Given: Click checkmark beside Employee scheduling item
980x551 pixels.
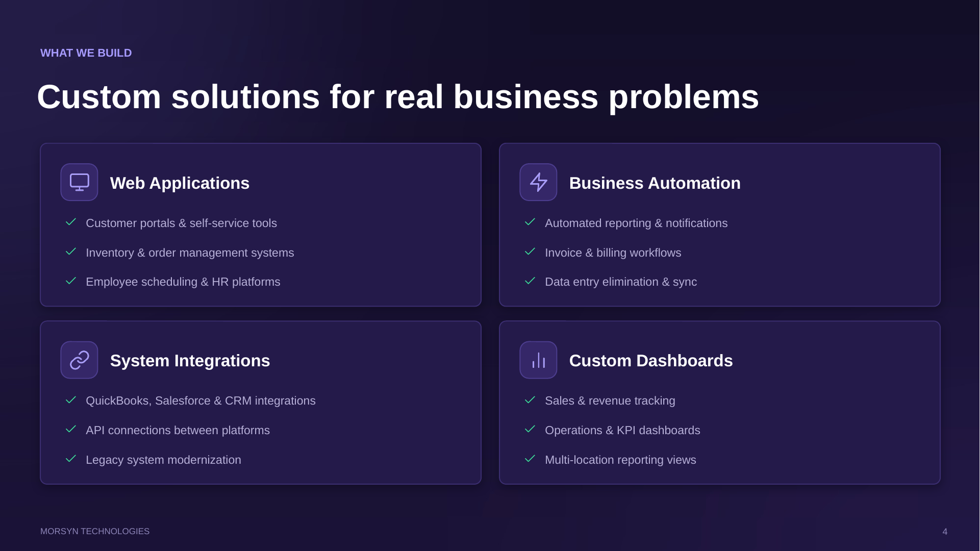Looking at the screenshot, I should pyautogui.click(x=71, y=281).
